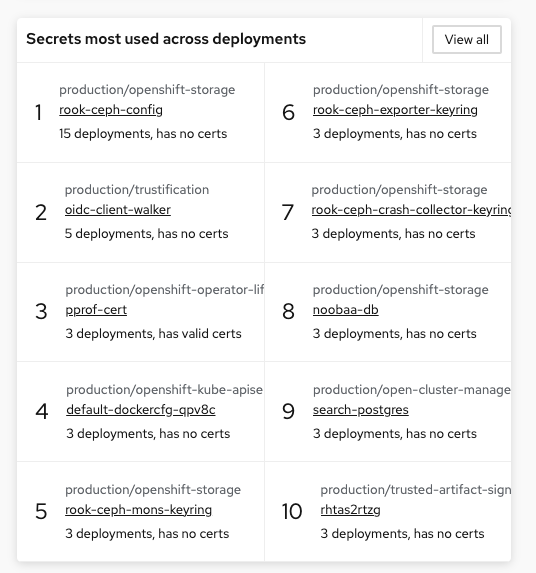
Task: Open the rhtas2rtzg secret link
Action: (x=350, y=510)
